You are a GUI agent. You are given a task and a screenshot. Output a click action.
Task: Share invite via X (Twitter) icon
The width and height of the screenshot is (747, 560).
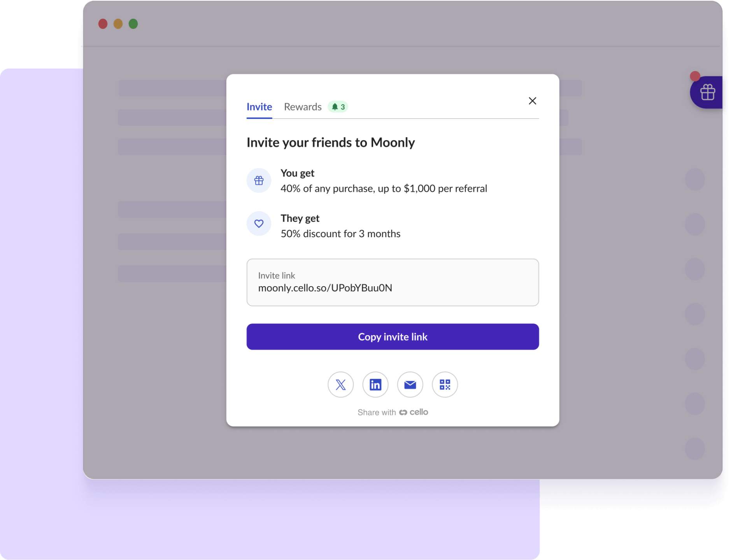pyautogui.click(x=340, y=385)
